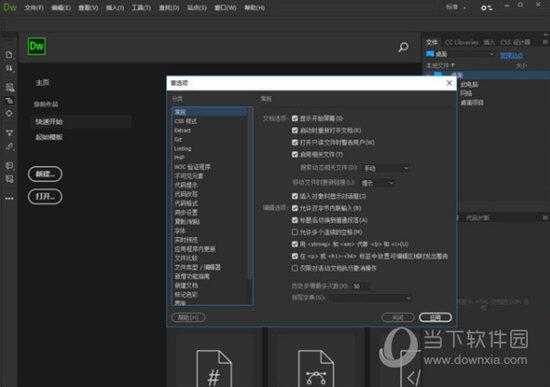Click the 帮助(H) button in Preferences

click(188, 318)
